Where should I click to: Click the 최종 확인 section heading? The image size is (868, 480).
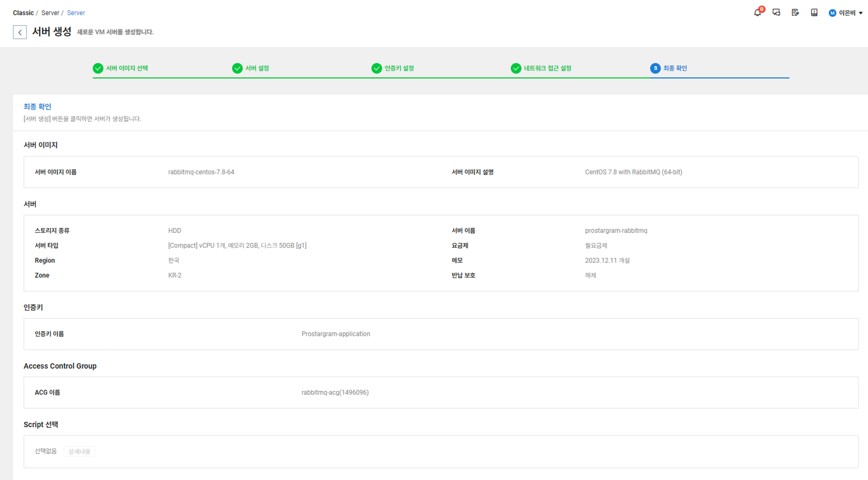click(37, 106)
